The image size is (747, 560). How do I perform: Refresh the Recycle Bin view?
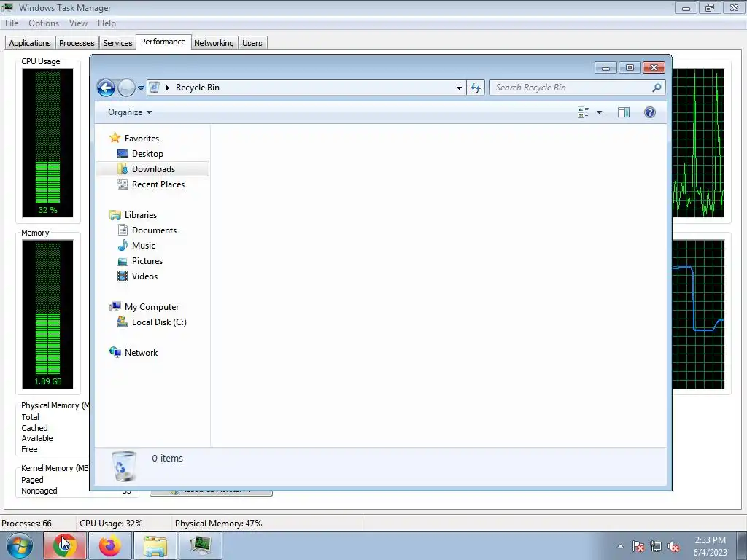click(476, 87)
